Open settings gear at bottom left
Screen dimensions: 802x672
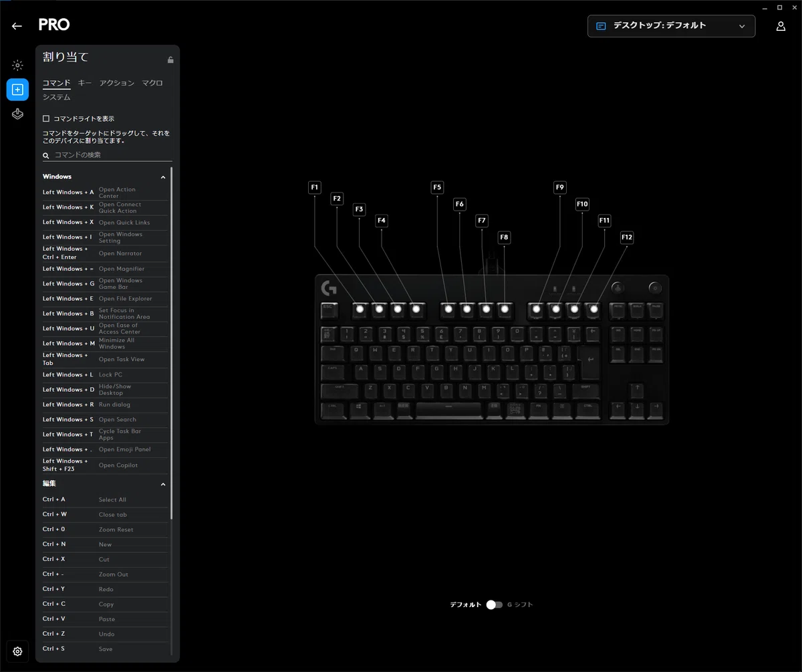(18, 651)
